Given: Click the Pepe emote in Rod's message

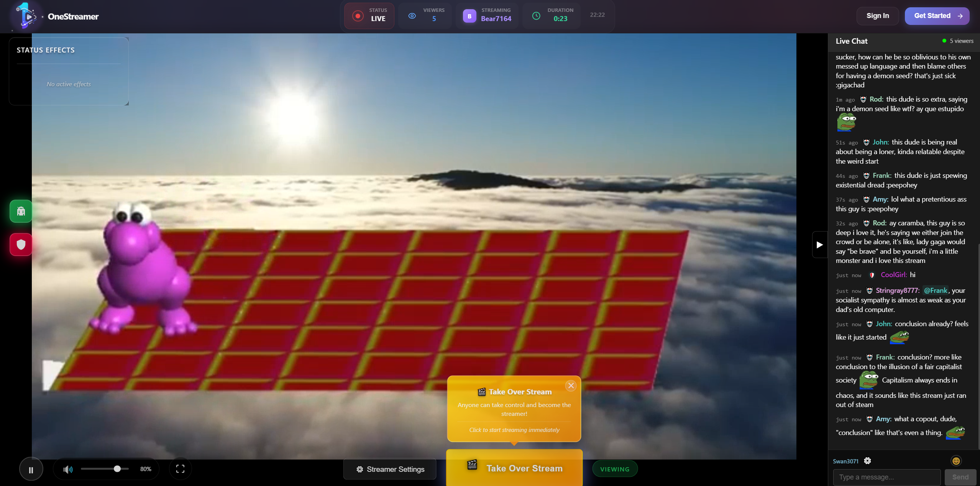Looking at the screenshot, I should (x=846, y=122).
